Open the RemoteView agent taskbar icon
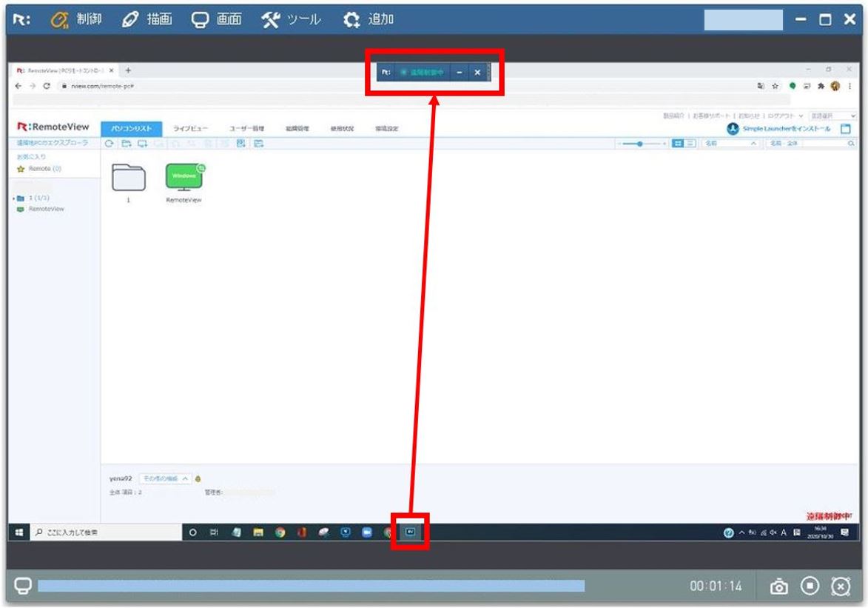The image size is (868, 608). tap(410, 532)
